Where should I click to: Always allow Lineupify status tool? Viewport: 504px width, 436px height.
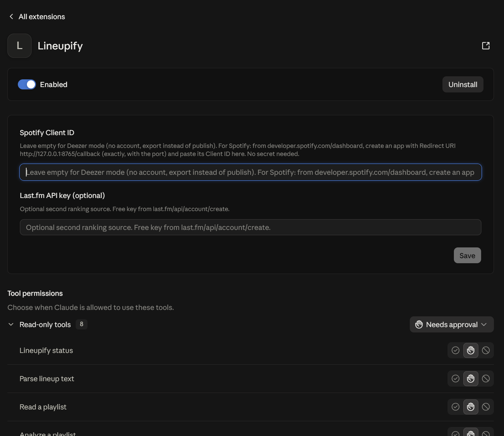tap(456, 350)
